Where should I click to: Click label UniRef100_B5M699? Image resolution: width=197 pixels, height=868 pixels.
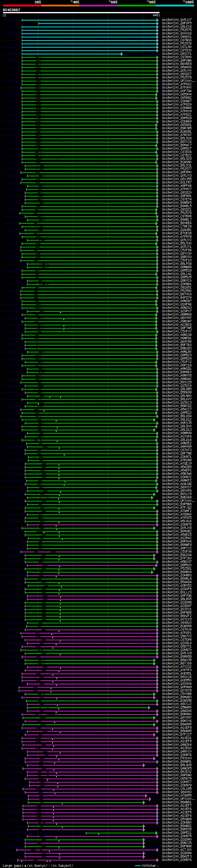177,392
